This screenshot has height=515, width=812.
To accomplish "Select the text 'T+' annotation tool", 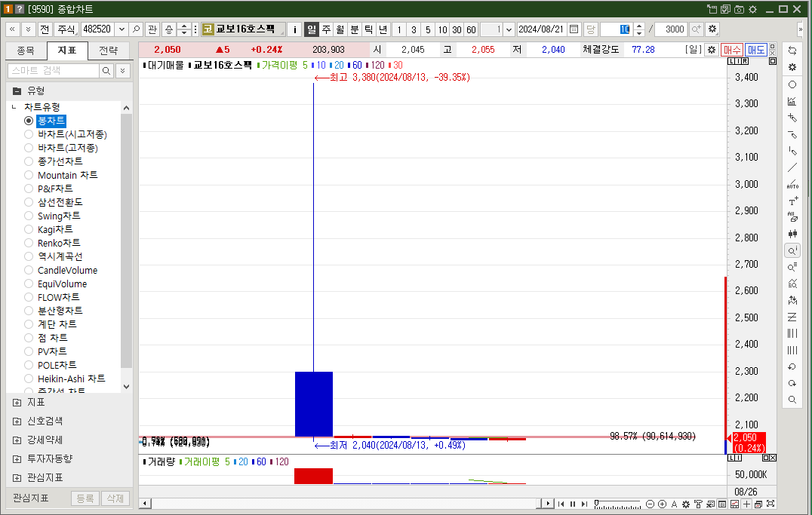I will (x=792, y=201).
